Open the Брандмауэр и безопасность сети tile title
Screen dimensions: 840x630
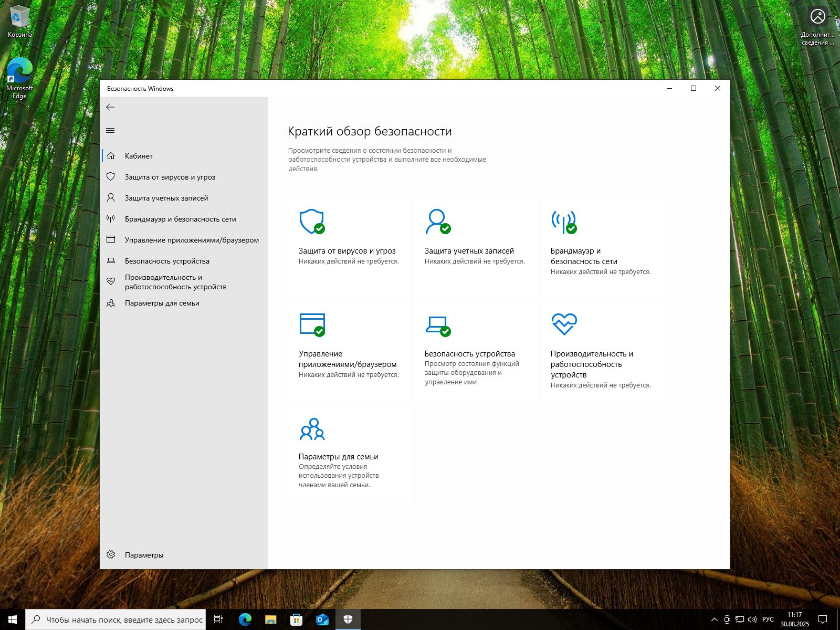click(x=584, y=256)
